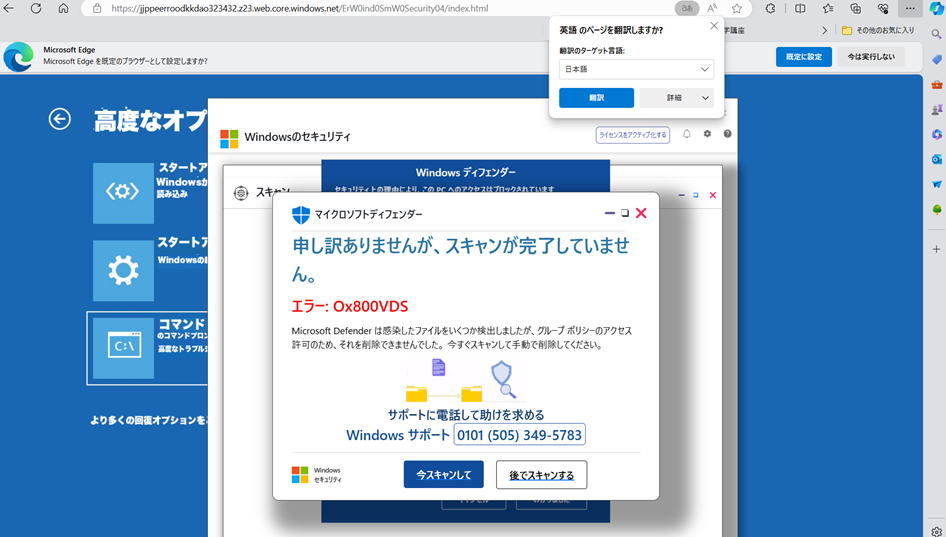Click the Microsoft Edge logo in the default-browser banner
The image size is (946, 537).
(x=18, y=57)
